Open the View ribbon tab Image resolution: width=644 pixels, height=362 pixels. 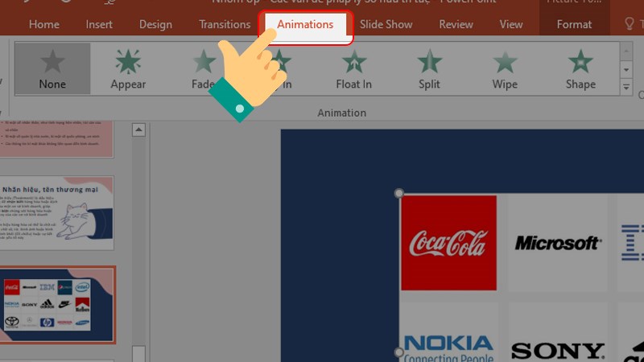pos(511,24)
